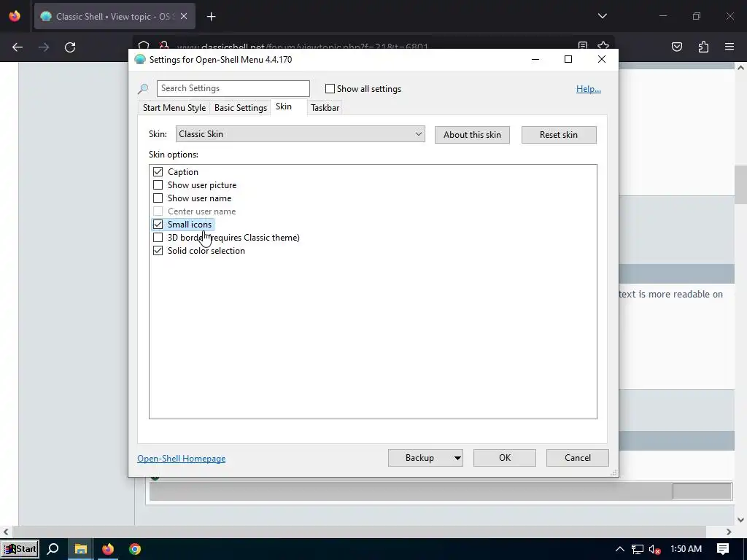Click the Reset skin button

559,135
